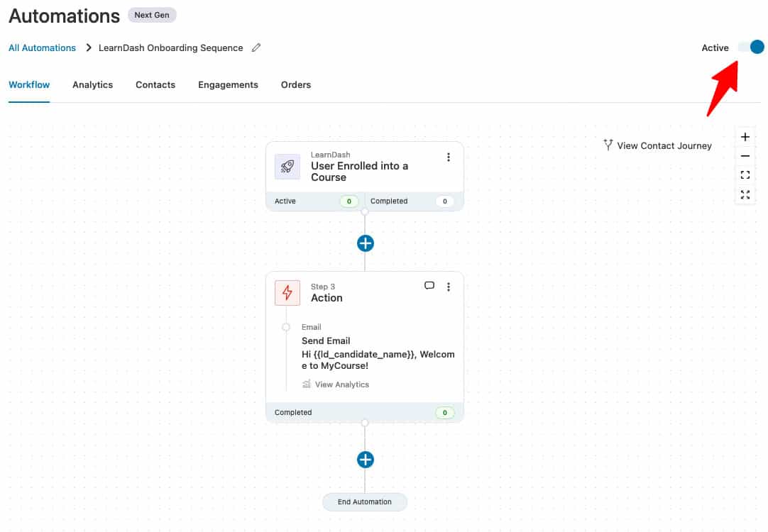The image size is (768, 532).
Task: Open the trigger card three-dot menu
Action: [449, 157]
